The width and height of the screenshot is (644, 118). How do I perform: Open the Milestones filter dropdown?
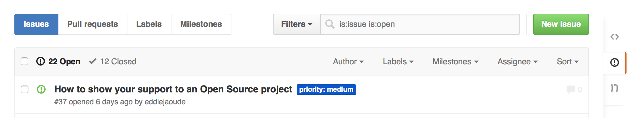[x=455, y=61]
